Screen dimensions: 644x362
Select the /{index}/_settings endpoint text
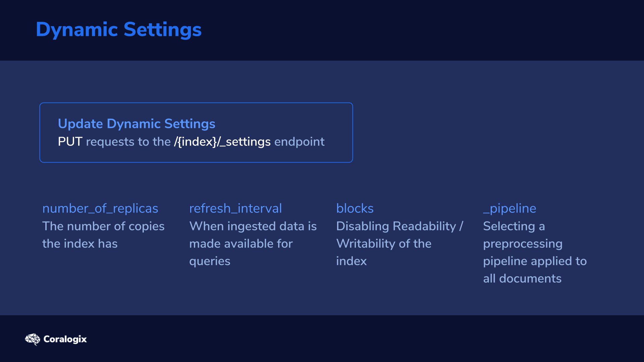click(x=222, y=142)
